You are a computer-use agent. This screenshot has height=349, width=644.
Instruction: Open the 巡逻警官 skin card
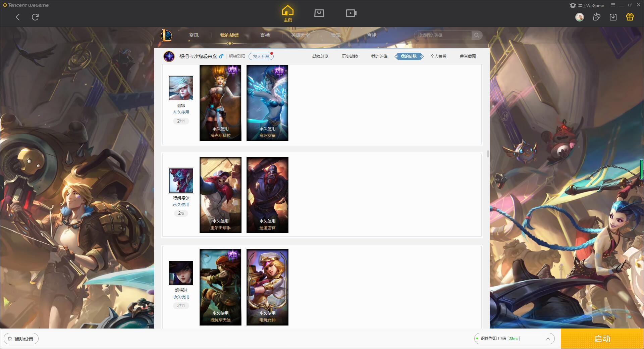267,195
